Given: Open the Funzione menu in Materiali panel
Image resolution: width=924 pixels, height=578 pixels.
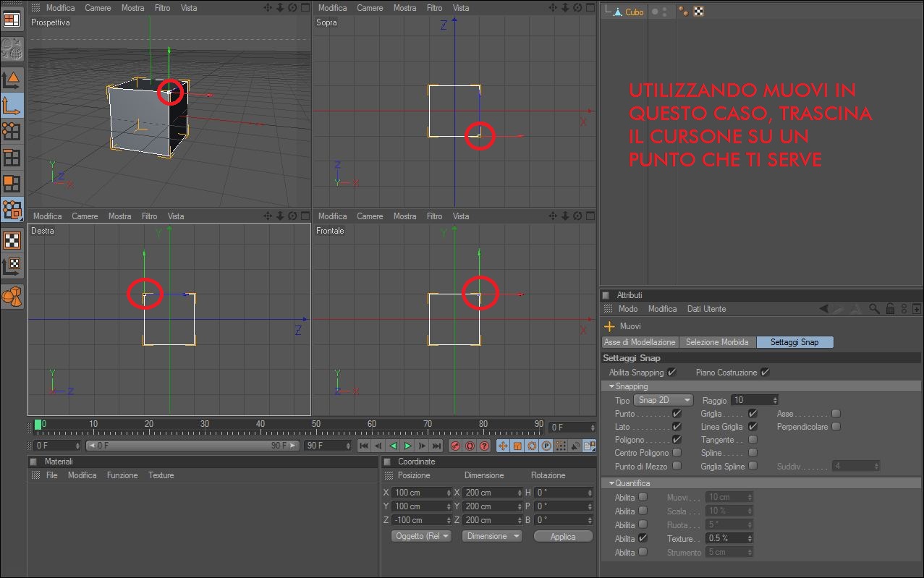Looking at the screenshot, I should [122, 475].
